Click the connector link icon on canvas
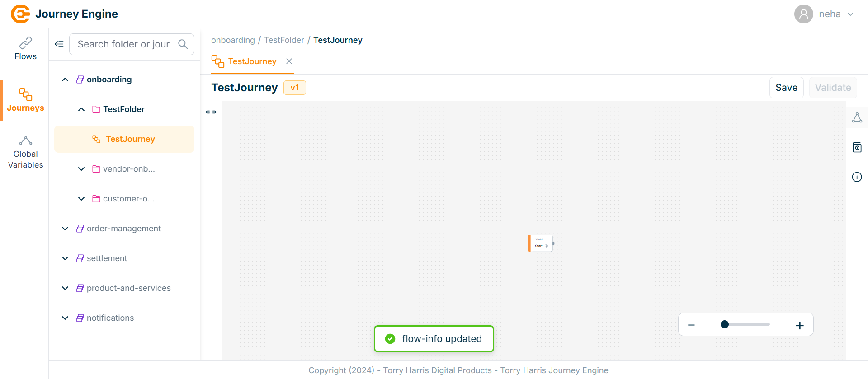The width and height of the screenshot is (868, 379). pos(211,112)
